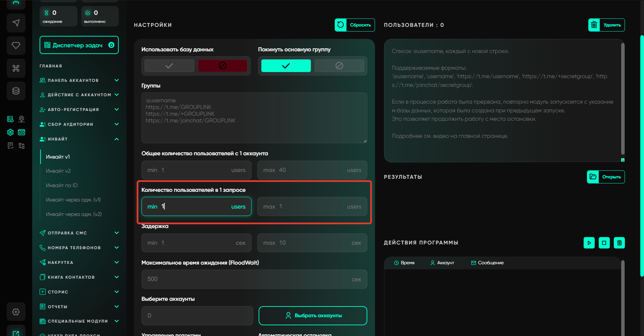This screenshot has width=644, height=336.
Task: Click the paper plane icon in left sidebar
Action: [16, 23]
